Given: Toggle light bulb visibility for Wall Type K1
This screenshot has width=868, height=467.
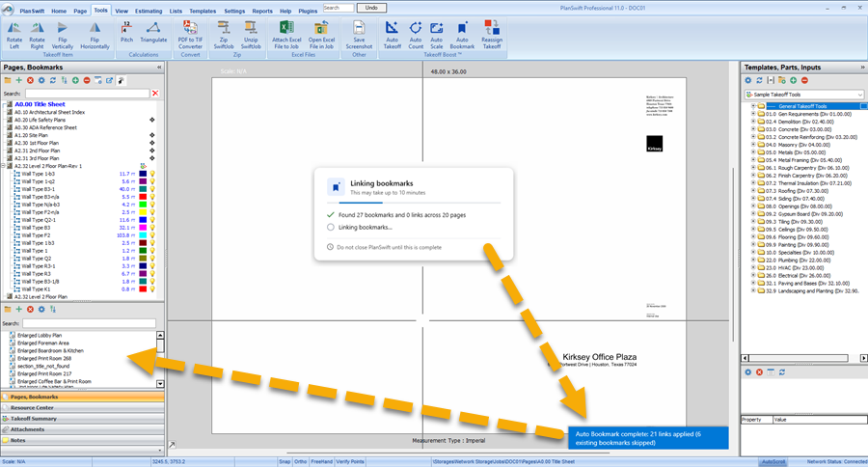Looking at the screenshot, I should pos(152,289).
